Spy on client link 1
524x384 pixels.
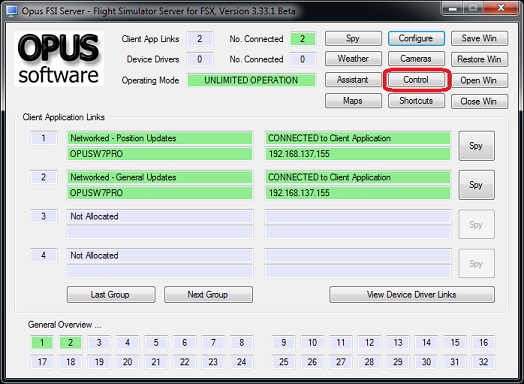476,146
